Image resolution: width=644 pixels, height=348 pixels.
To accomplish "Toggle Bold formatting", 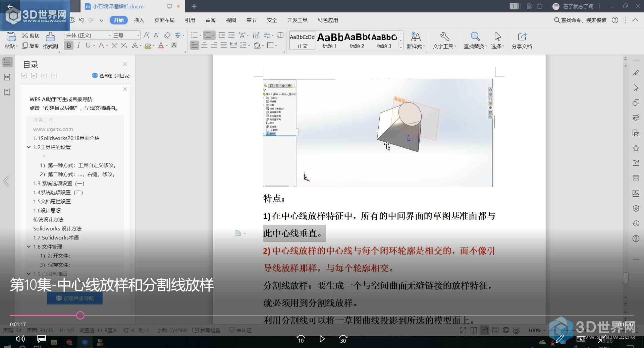I will 69,45.
